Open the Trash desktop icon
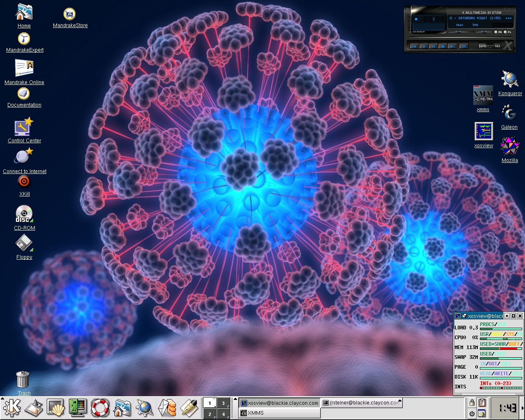This screenshot has height=420, width=525. [x=23, y=383]
